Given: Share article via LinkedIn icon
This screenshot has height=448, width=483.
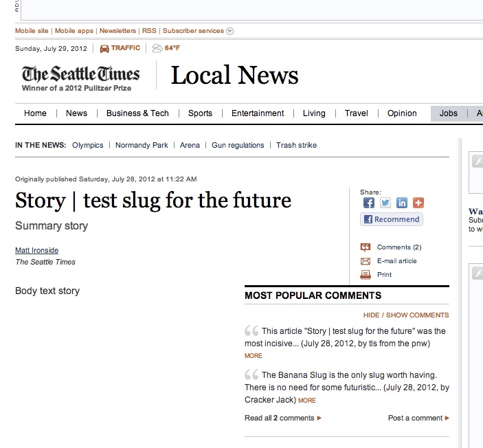Looking at the screenshot, I should pyautogui.click(x=402, y=203).
